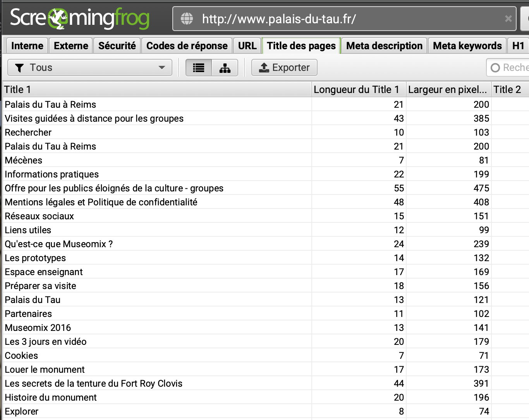
Task: Open the Meta keywords tab
Action: (x=467, y=46)
